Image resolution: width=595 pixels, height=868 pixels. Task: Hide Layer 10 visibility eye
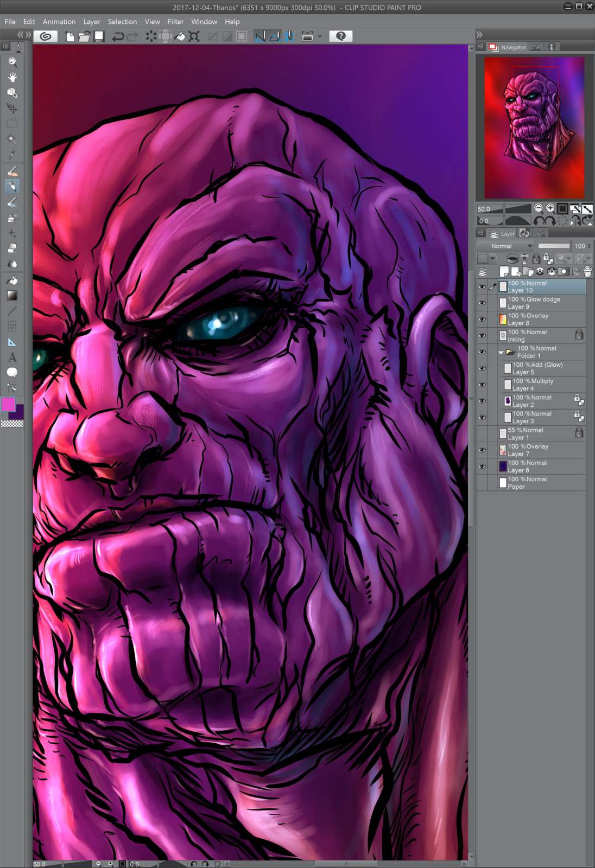coord(482,287)
